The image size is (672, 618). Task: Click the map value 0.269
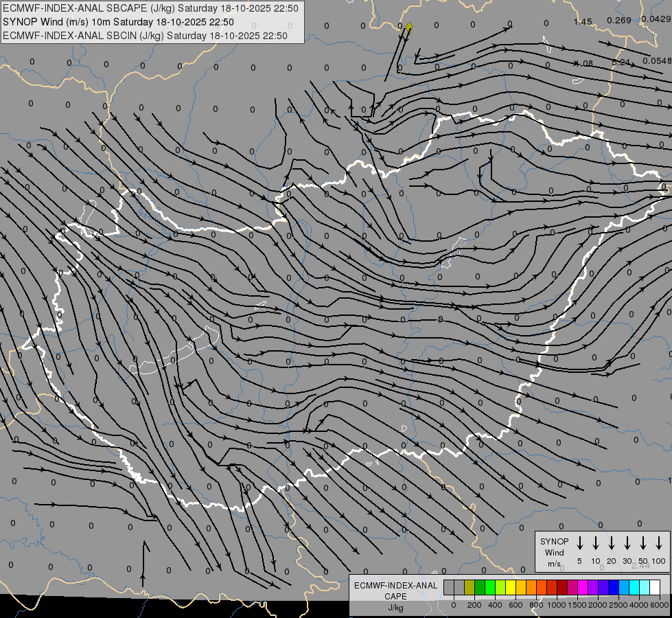619,20
